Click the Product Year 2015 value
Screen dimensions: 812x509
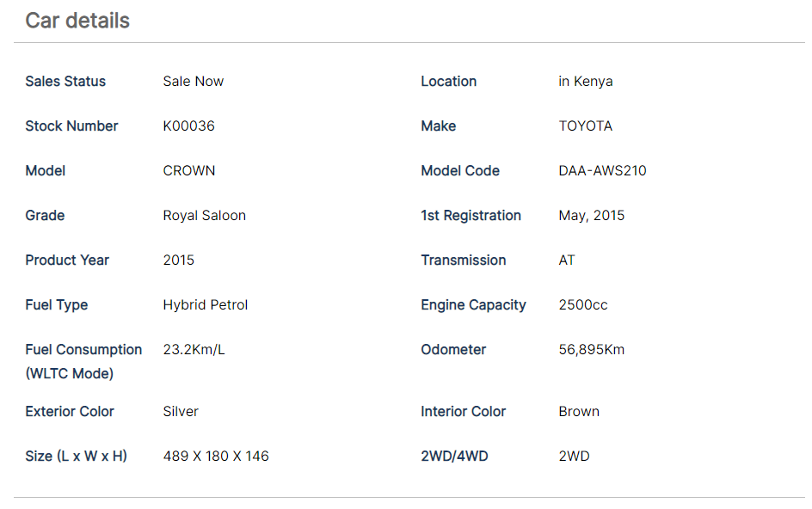point(178,261)
